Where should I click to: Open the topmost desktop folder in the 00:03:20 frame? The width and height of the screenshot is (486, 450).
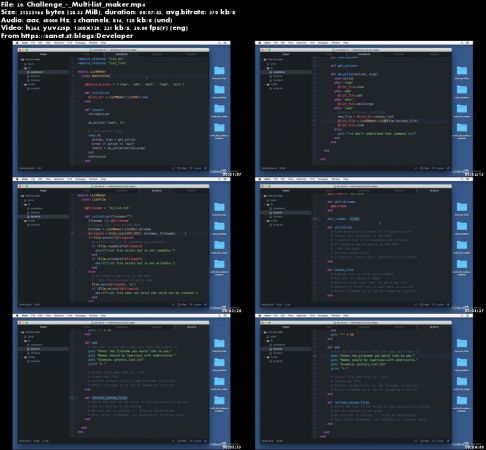click(219, 207)
